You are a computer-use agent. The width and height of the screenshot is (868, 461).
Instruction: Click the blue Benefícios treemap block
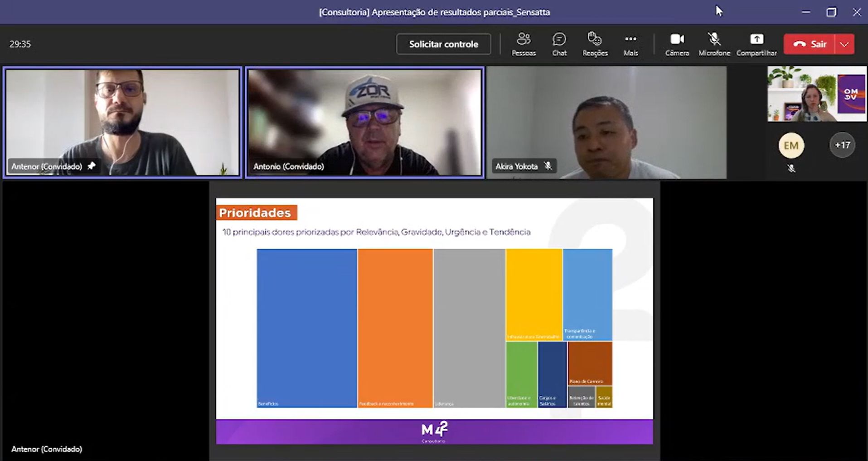(306, 327)
